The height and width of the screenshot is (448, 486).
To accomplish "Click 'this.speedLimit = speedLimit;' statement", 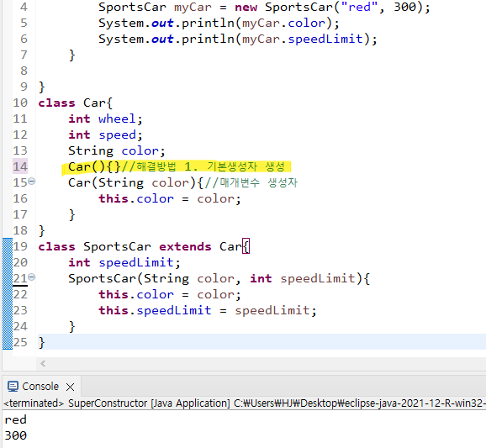I will [x=208, y=310].
